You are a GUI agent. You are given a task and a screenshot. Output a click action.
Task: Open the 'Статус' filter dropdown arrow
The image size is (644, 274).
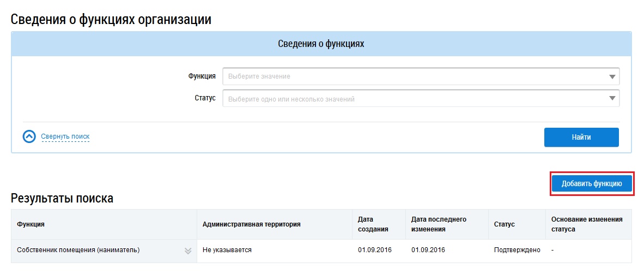(x=612, y=99)
